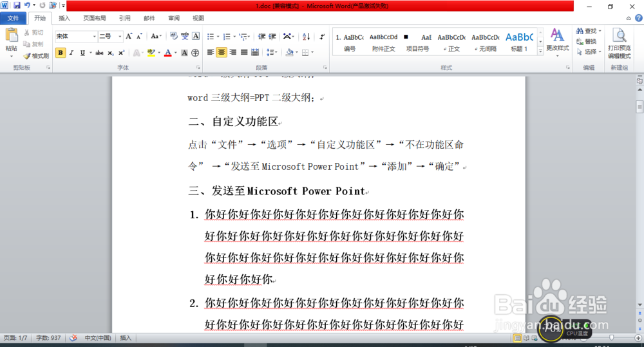This screenshot has height=347, width=644.
Task: Click Find (查找) binoculars
Action: point(587,31)
